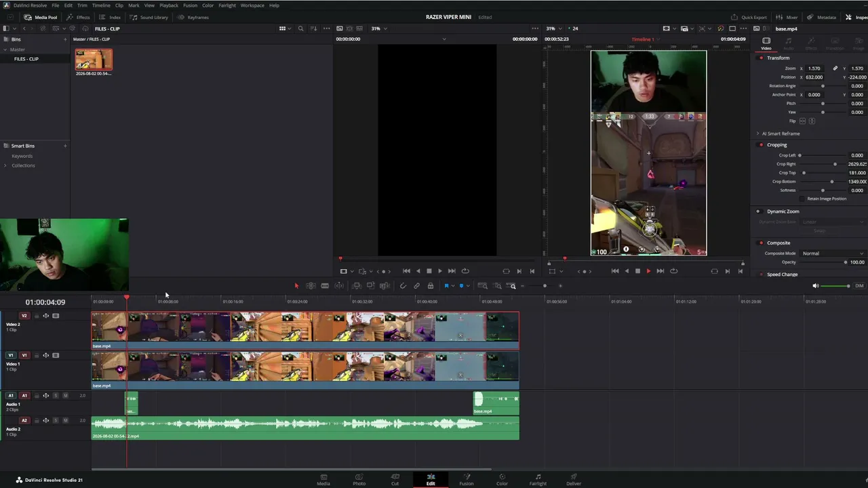
Task: Solo the Audio 2 track
Action: coord(56,421)
